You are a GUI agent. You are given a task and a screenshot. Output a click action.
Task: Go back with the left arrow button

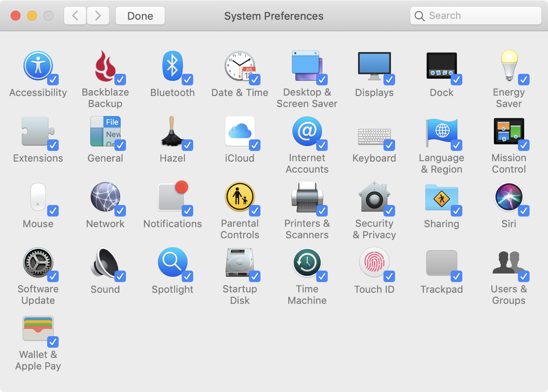[x=75, y=16]
